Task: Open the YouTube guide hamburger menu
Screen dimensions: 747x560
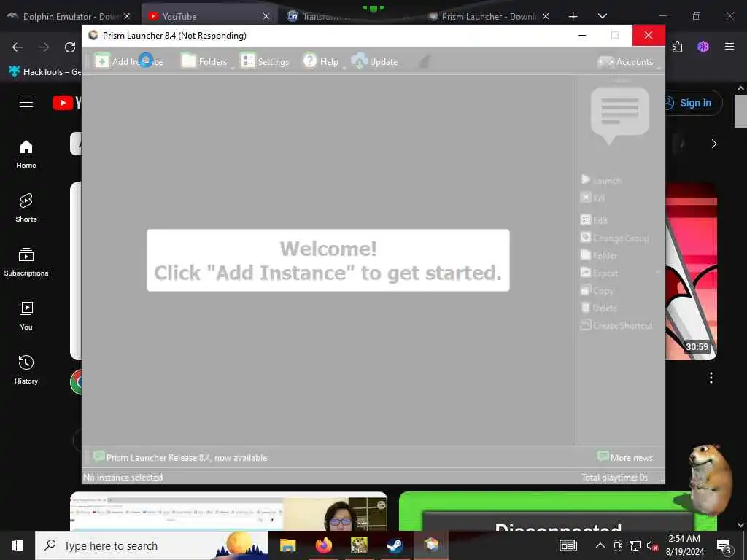Action: pyautogui.click(x=26, y=102)
